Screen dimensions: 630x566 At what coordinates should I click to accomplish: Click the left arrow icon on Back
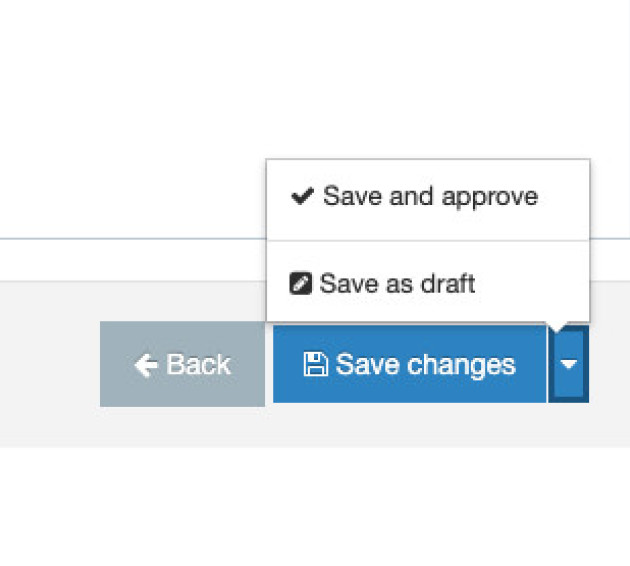146,366
